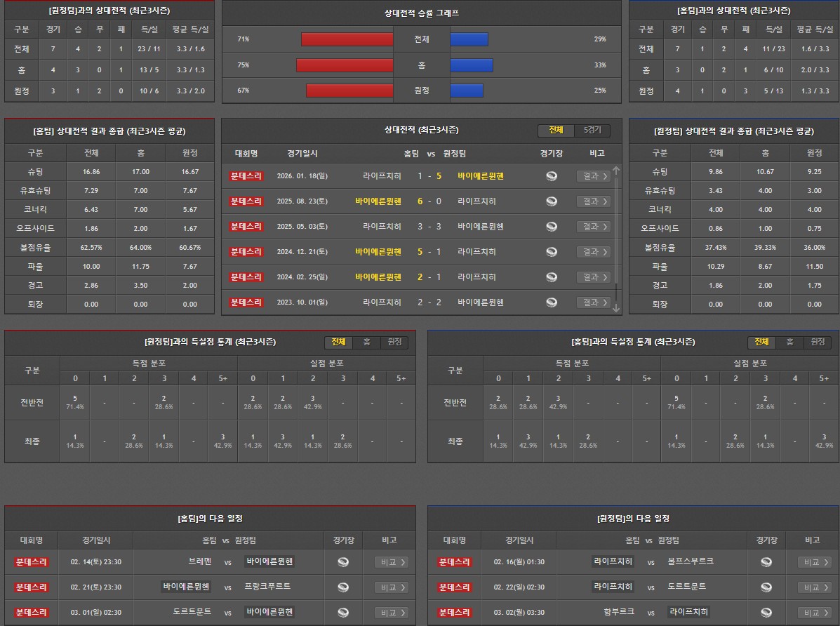Image resolution: width=840 pixels, height=626 pixels.
Task: Click 분데스리가 badge of 2024. 02. 25 match
Action: [246, 277]
